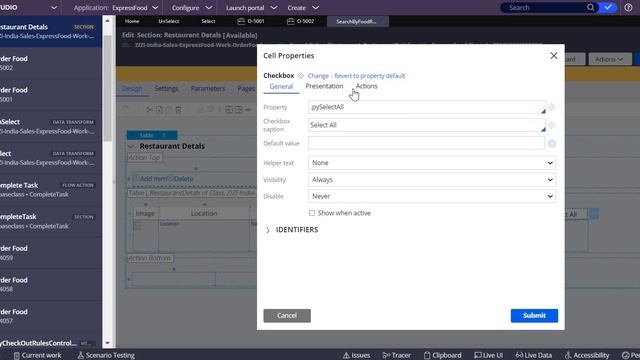The width and height of the screenshot is (640, 360).
Task: Open picker icon beside Checkbox caption field
Action: point(551,125)
